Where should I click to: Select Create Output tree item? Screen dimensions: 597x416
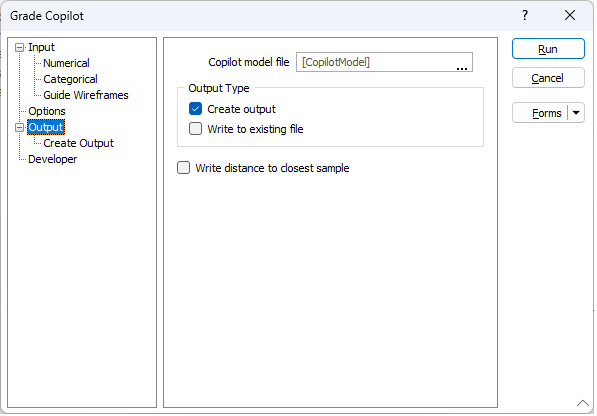(x=78, y=143)
